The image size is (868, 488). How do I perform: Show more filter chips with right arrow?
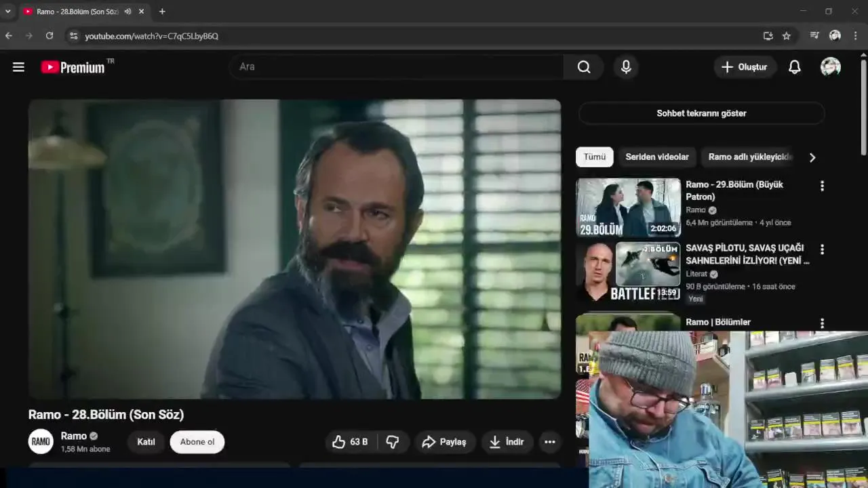point(812,157)
